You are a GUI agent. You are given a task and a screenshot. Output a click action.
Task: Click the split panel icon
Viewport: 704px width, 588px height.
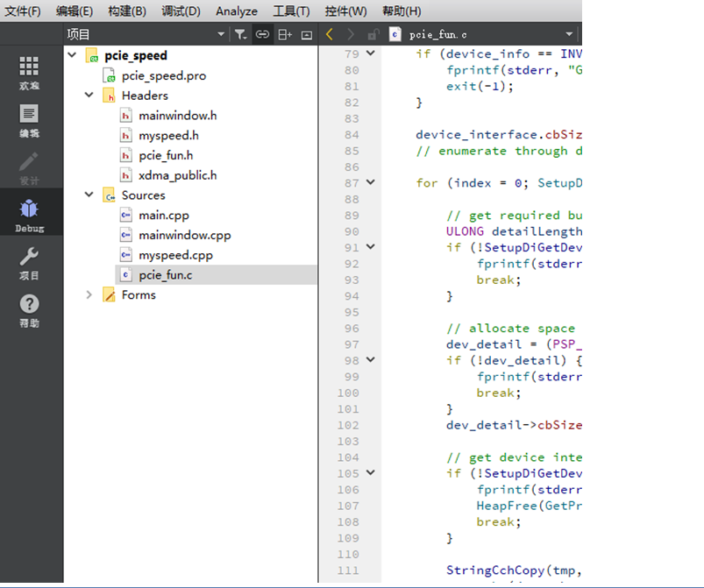285,34
